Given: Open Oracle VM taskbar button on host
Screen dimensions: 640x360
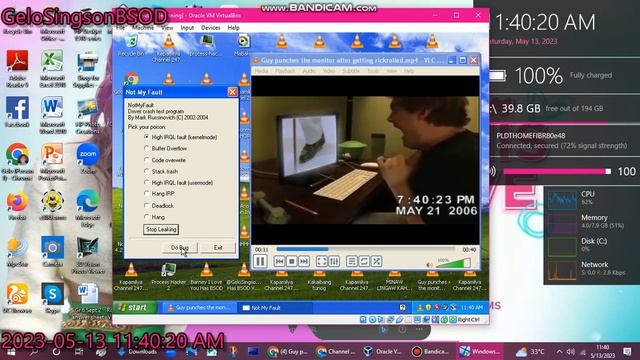Looking at the screenshot, I should 382,351.
